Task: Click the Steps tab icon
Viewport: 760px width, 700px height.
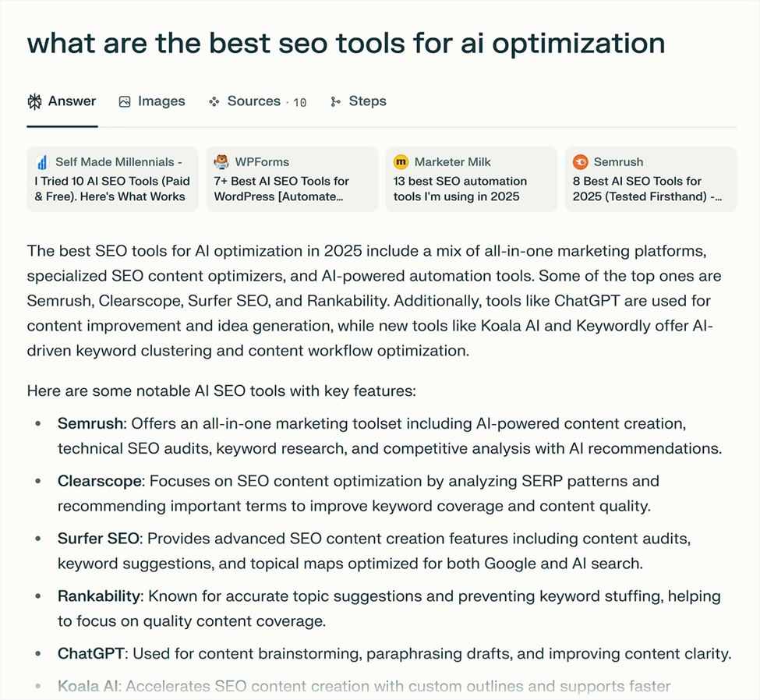Action: click(336, 101)
